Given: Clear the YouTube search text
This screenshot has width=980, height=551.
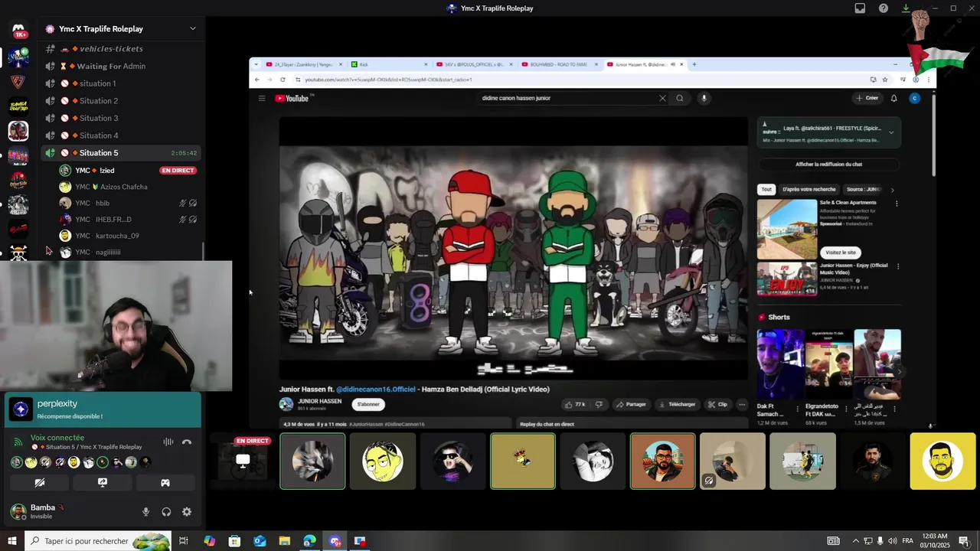Looking at the screenshot, I should click(662, 98).
